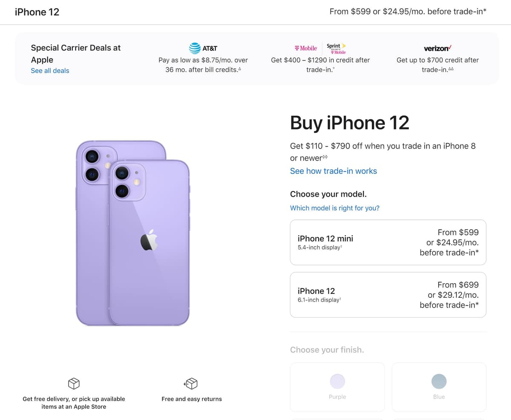Select the iPhone 12 6.1-inch model option
Viewport: 511px width, 420px height.
coord(388,295)
